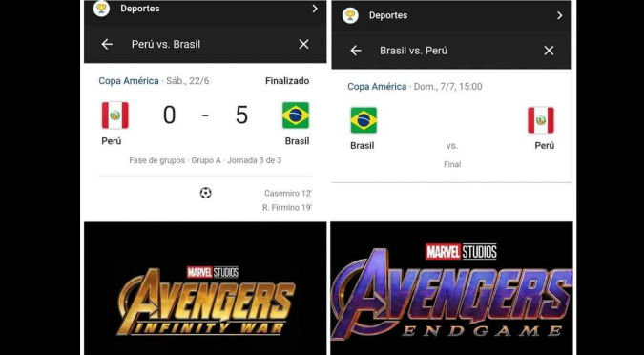Screen dimensions: 644x355
Task: Clear the Perú vs. Brasil search with X
Action: point(304,44)
